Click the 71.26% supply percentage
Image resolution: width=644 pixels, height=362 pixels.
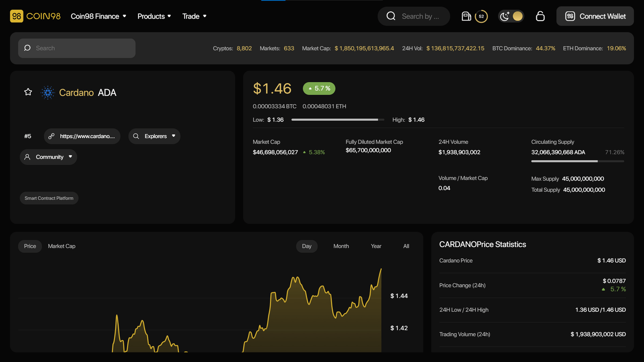pos(615,152)
